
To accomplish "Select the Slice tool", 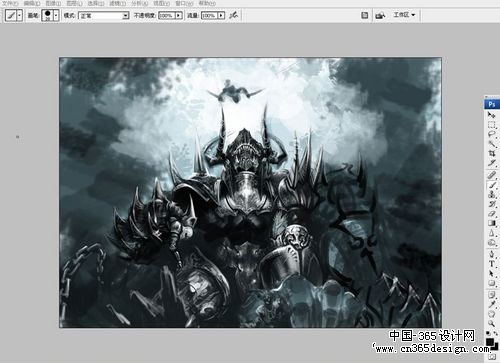I will 492,163.
